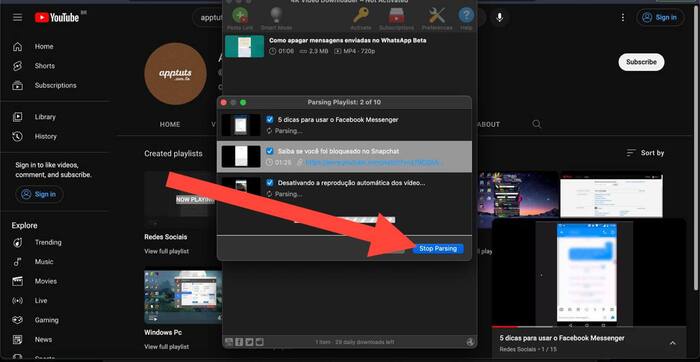The image size is (700, 362).
Task: Click apptuts channel avatar
Action: click(x=175, y=74)
